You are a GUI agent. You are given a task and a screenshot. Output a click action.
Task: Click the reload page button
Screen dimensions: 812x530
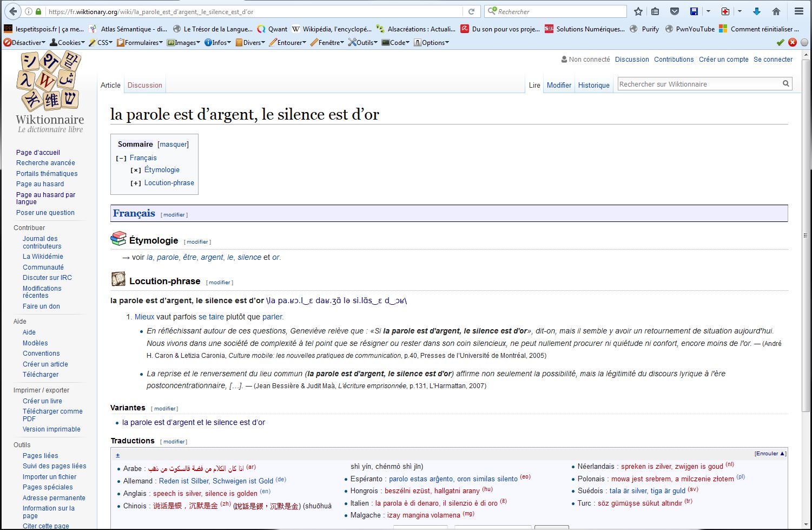click(471, 11)
